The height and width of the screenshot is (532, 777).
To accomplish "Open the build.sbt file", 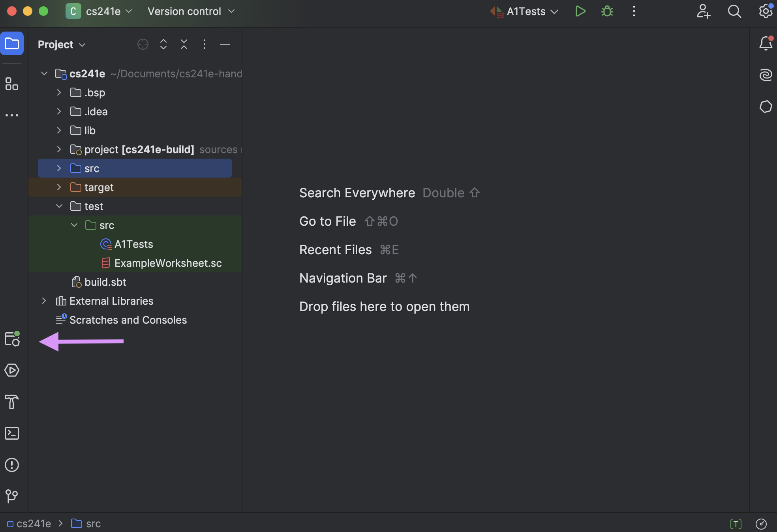I will [105, 282].
